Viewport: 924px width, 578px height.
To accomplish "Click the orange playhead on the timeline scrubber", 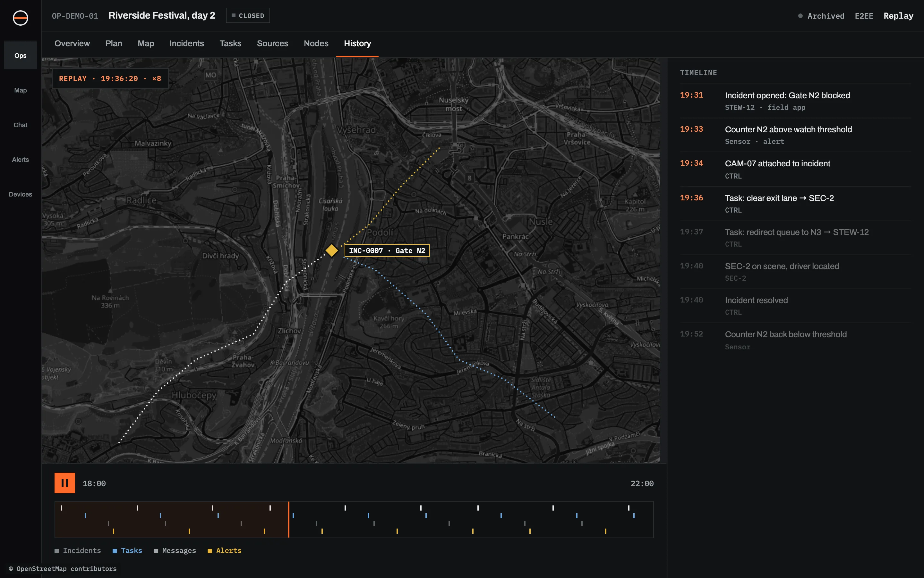I will click(289, 519).
